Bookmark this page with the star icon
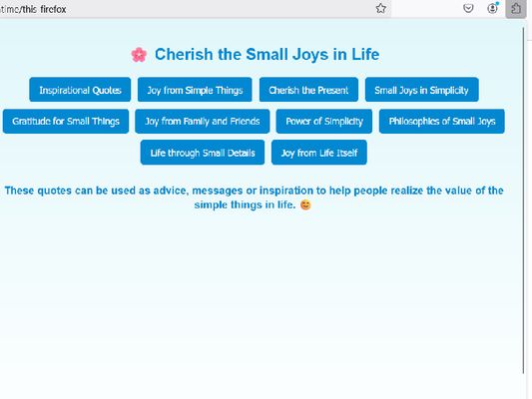 coord(380,8)
